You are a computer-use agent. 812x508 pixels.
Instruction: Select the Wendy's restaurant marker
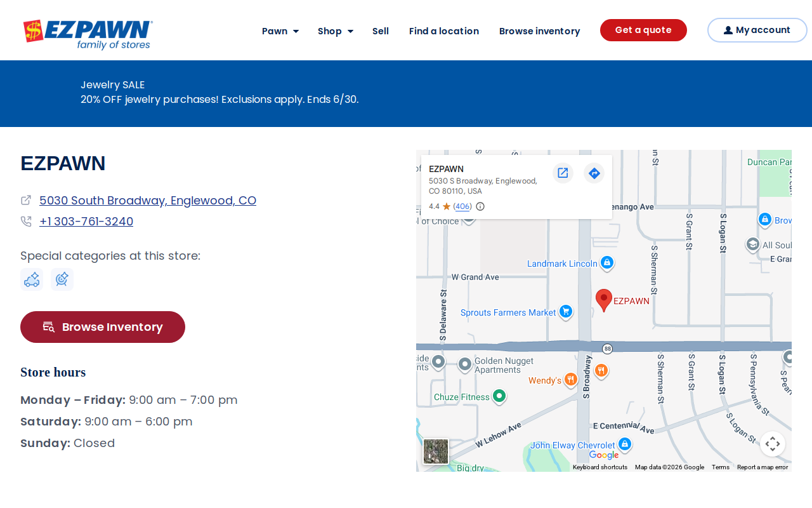[x=570, y=380]
